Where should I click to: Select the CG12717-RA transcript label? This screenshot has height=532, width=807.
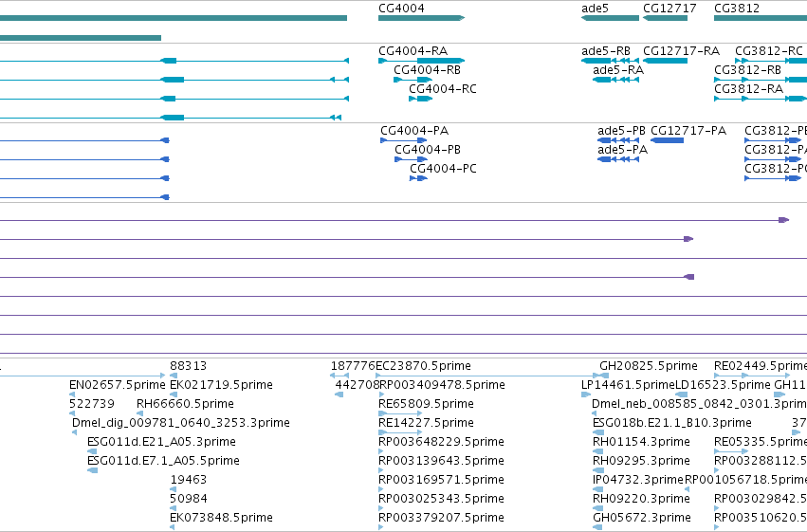pyautogui.click(x=682, y=51)
